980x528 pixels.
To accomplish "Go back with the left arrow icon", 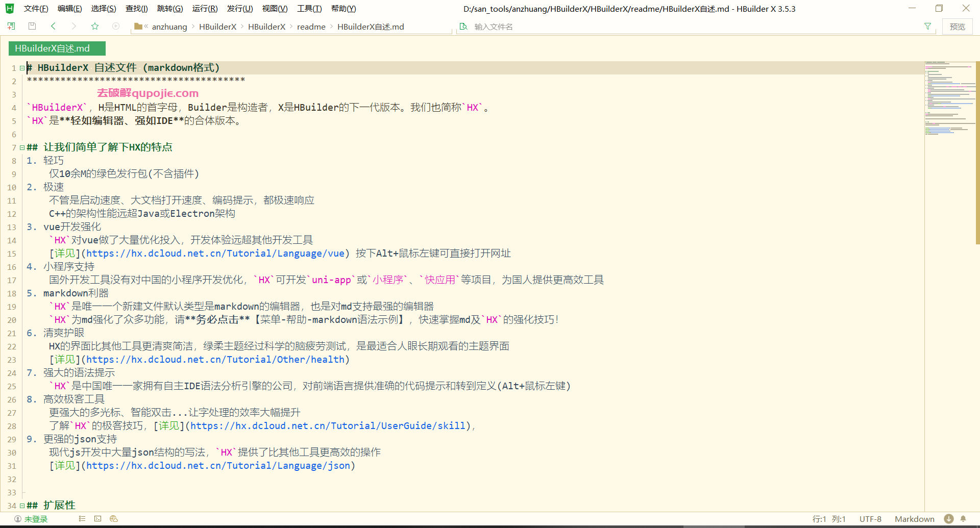I will (x=53, y=26).
